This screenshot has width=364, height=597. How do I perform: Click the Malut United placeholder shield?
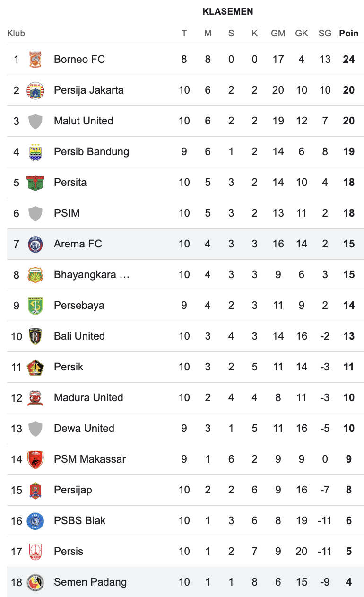tap(35, 121)
